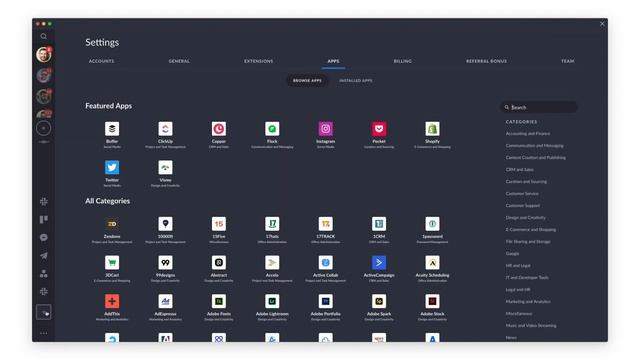
Task: Select the Active Collab app icon
Action: pos(326,262)
